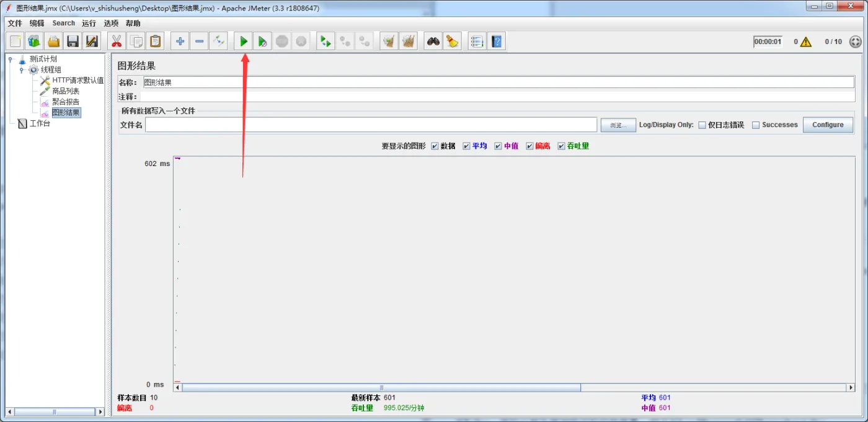The width and height of the screenshot is (868, 422).
Task: Click the Toggle enable/disable toolbar icon
Action: (x=218, y=42)
